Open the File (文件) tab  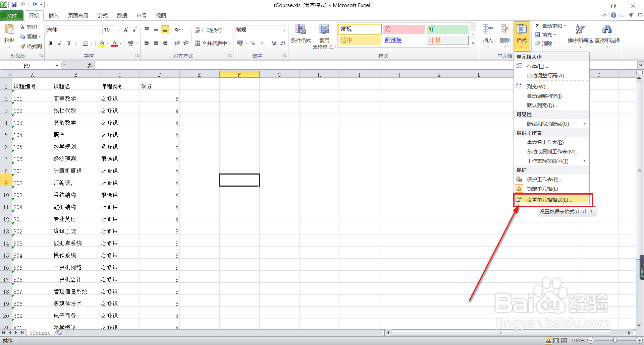[12, 15]
